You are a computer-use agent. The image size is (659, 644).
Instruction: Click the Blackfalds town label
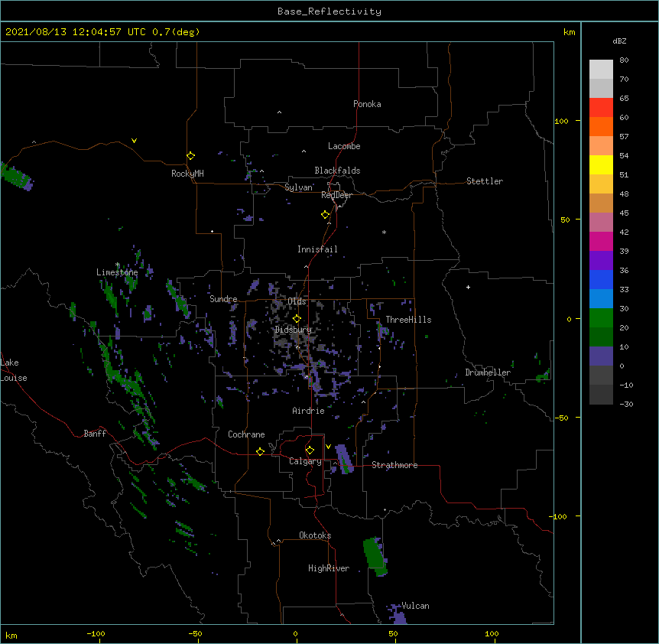[x=337, y=171]
